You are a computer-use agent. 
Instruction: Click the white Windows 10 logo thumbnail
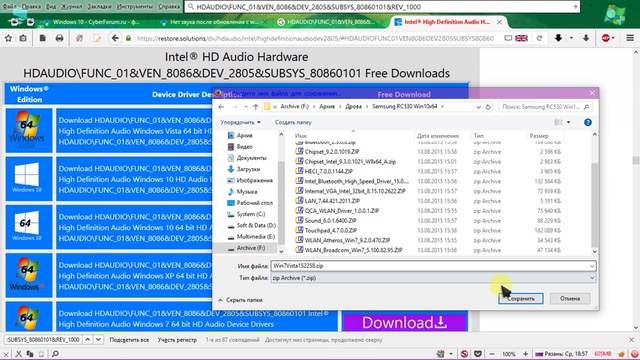point(29,179)
